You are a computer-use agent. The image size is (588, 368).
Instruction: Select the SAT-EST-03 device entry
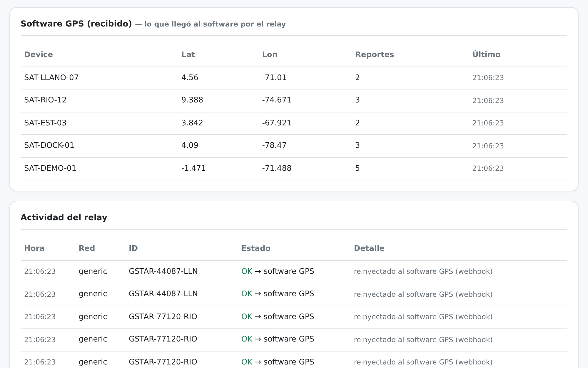(x=294, y=123)
